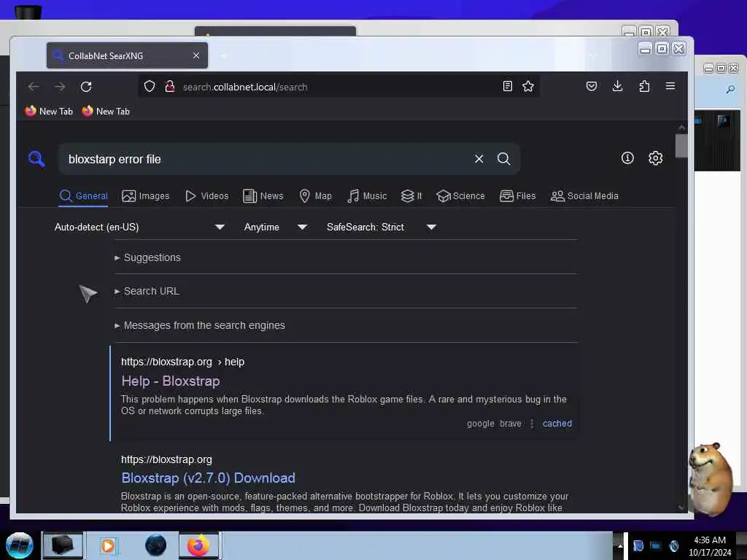Screen dimensions: 747x560
Task: Open the black box app in the taskbar
Action: 63,545
